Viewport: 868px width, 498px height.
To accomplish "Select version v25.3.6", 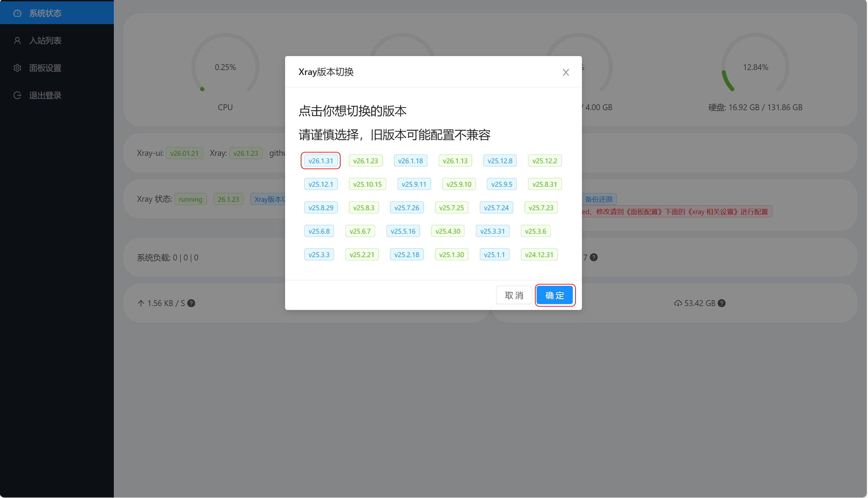I will pyautogui.click(x=535, y=231).
